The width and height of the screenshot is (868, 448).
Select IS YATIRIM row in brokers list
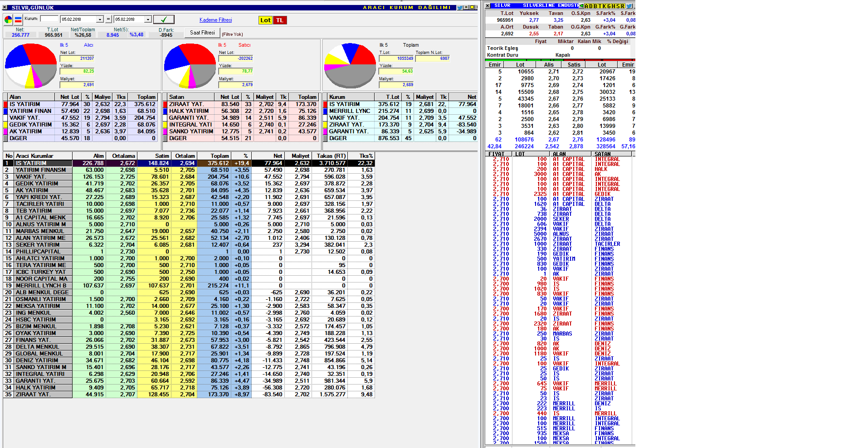pos(189,163)
